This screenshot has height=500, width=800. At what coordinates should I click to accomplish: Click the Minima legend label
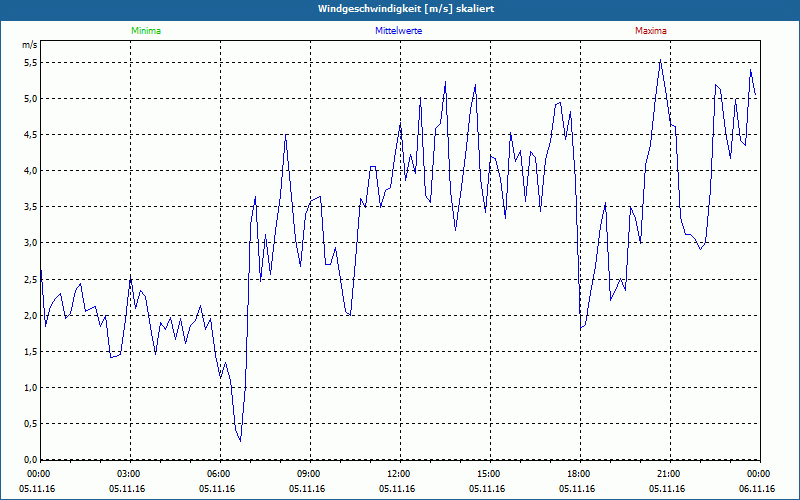(x=146, y=31)
